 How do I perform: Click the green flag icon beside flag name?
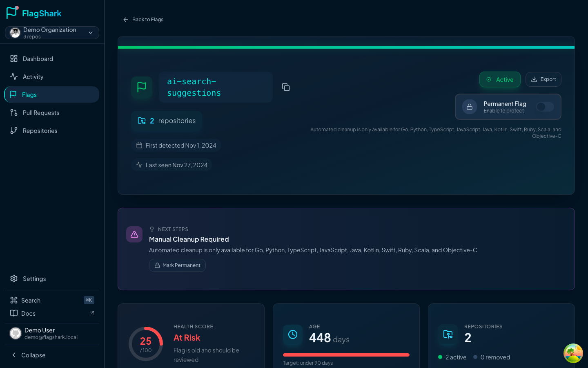click(x=142, y=87)
